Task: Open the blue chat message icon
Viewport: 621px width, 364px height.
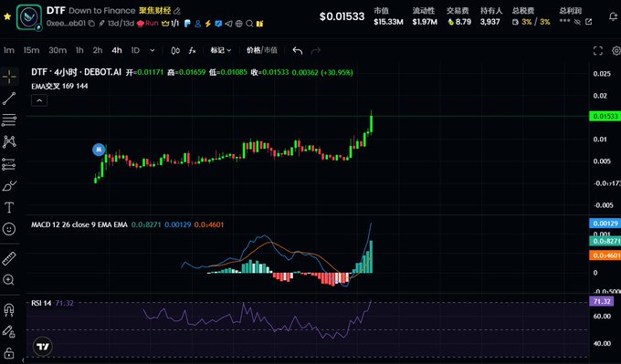Action: pyautogui.click(x=218, y=24)
